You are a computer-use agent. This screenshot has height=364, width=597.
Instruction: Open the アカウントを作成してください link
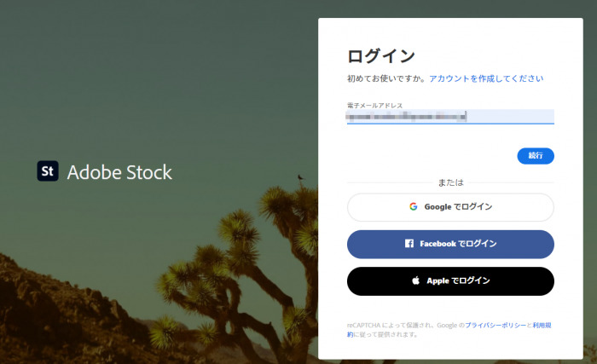(486, 78)
